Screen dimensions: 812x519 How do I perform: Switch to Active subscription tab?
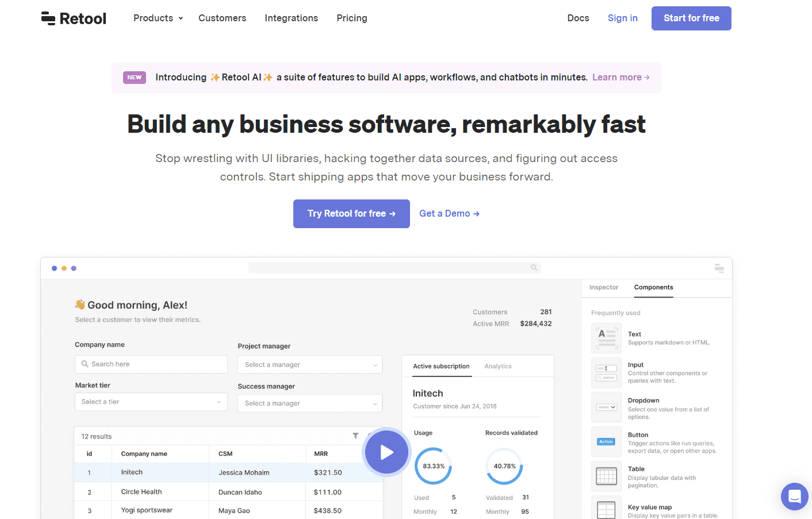pos(441,367)
